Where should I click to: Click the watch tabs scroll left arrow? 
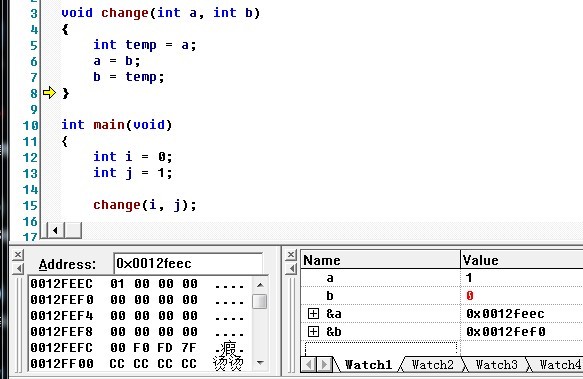[x=309, y=364]
